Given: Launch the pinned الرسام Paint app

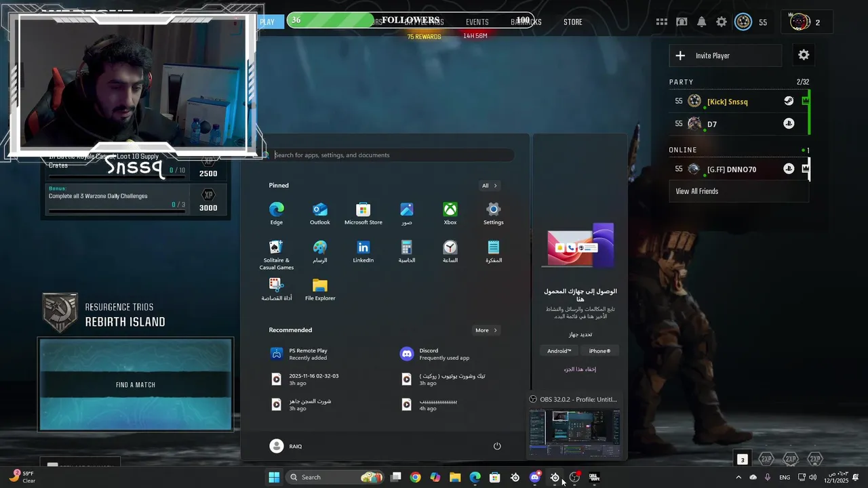Looking at the screenshot, I should tap(320, 251).
